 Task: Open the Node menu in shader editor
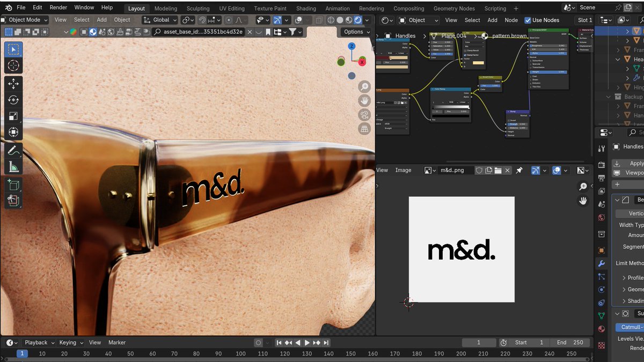click(x=511, y=20)
